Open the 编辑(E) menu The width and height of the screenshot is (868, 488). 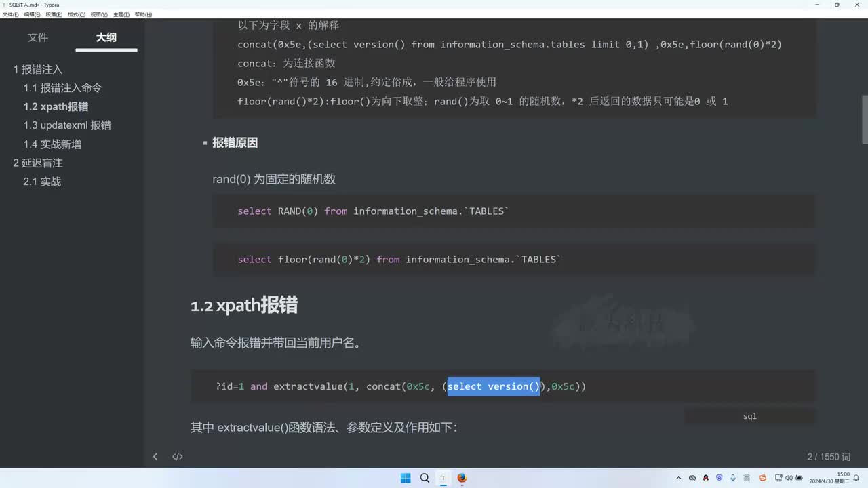pyautogui.click(x=32, y=14)
